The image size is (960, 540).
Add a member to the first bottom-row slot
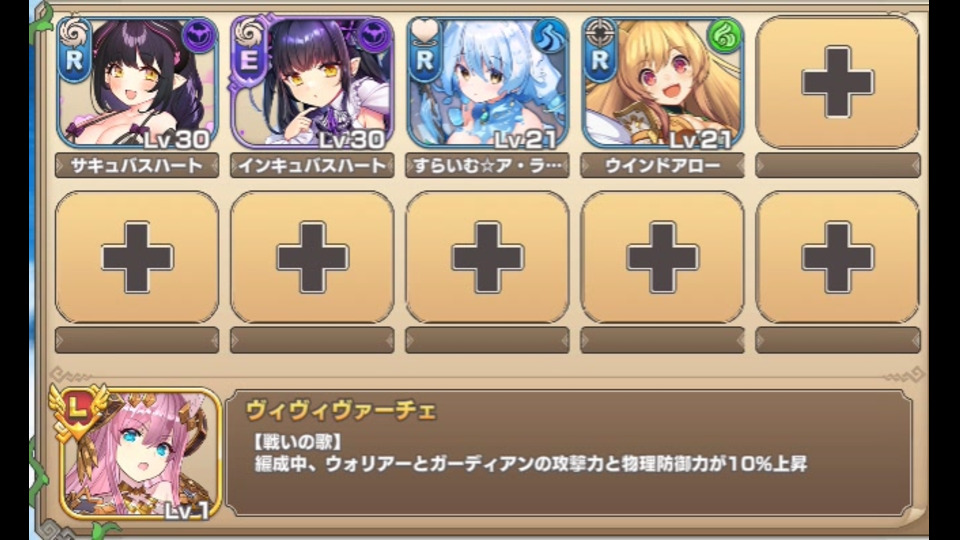coord(137,257)
